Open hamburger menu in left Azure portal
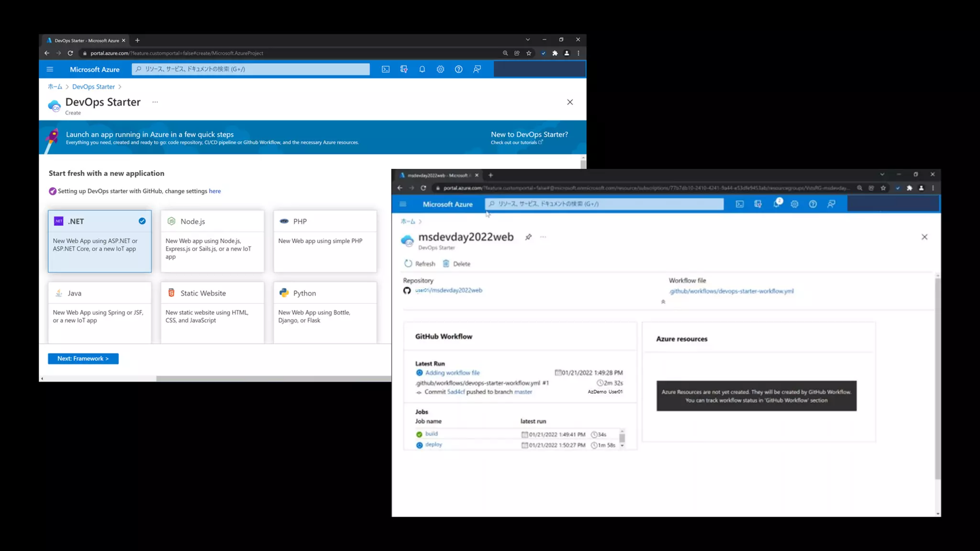 click(50, 69)
